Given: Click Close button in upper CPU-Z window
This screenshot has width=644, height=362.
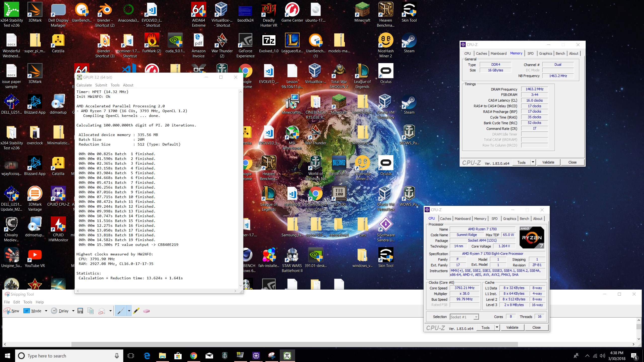Looking at the screenshot, I should 572,162.
